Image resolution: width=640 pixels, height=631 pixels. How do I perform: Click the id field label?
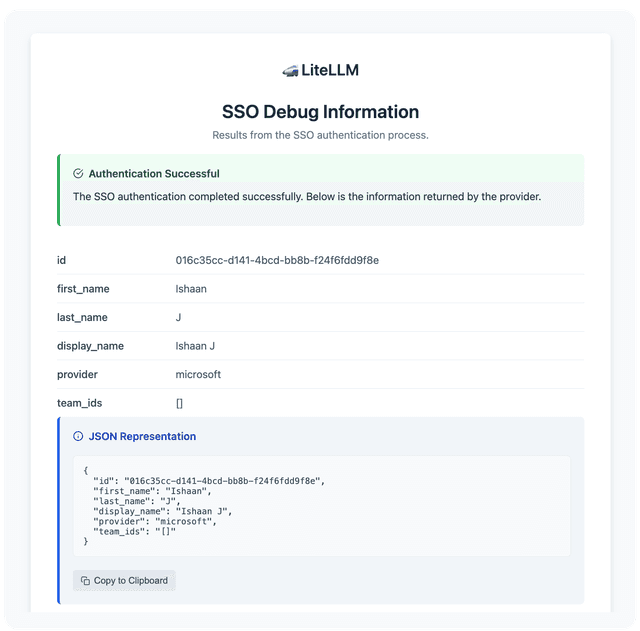[61, 260]
